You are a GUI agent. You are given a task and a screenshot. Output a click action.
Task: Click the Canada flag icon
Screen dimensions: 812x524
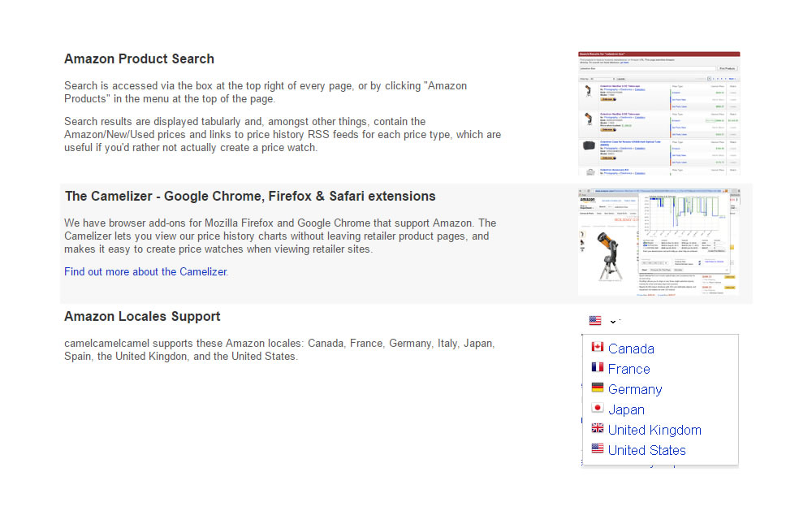click(597, 347)
